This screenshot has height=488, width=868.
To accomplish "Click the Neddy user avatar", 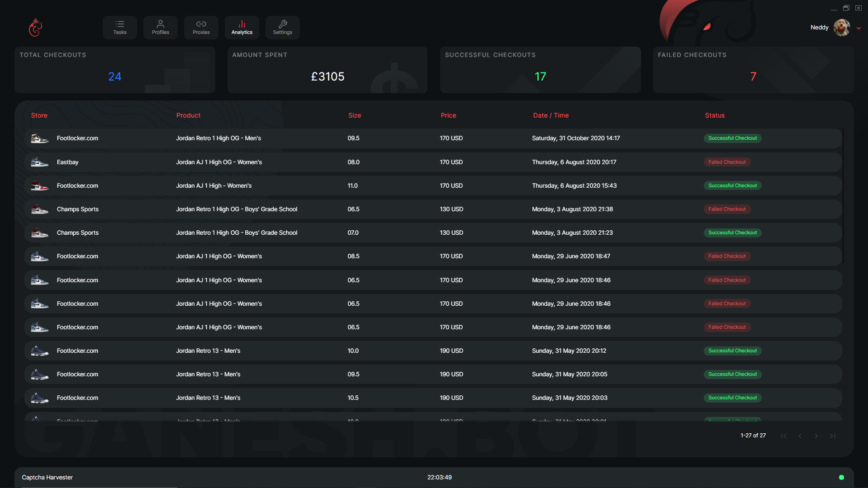I will 841,28.
